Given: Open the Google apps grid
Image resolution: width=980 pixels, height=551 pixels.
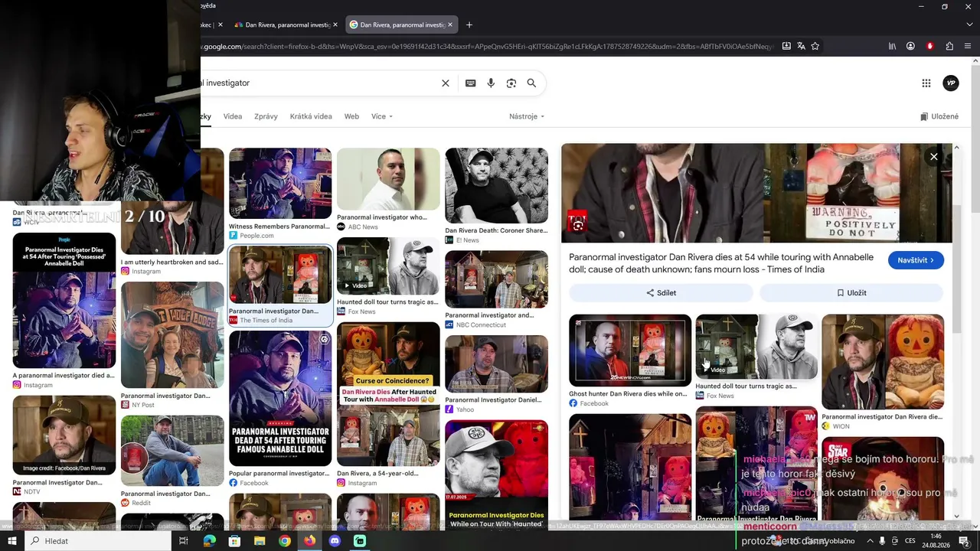Looking at the screenshot, I should click(926, 83).
